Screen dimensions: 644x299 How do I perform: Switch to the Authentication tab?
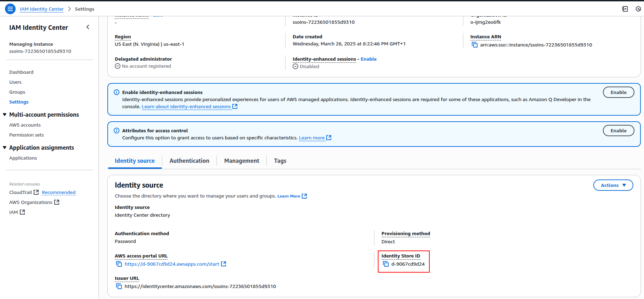[189, 161]
